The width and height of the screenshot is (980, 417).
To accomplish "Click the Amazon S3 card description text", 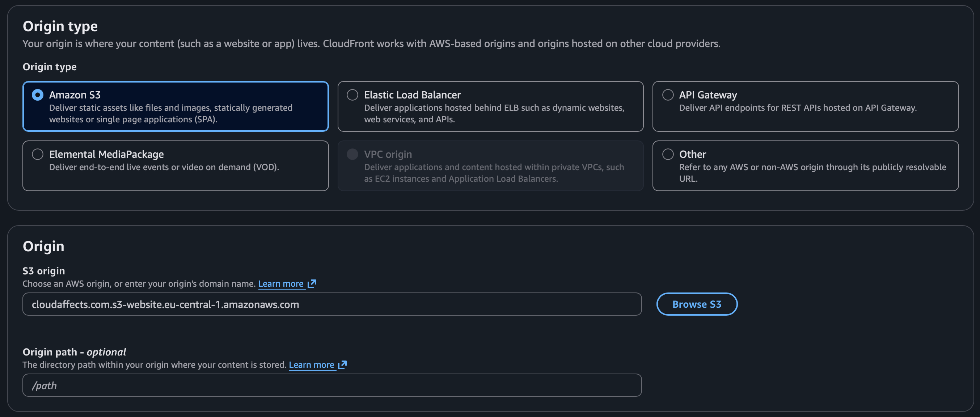I will (170, 113).
